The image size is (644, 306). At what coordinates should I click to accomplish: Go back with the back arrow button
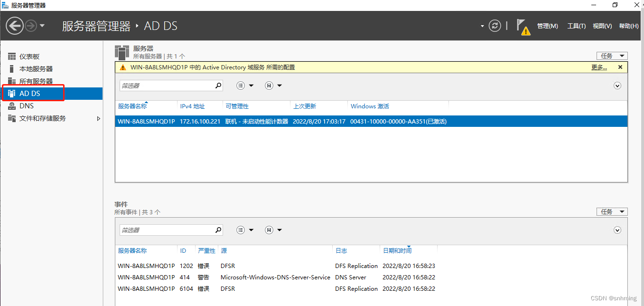[15, 26]
